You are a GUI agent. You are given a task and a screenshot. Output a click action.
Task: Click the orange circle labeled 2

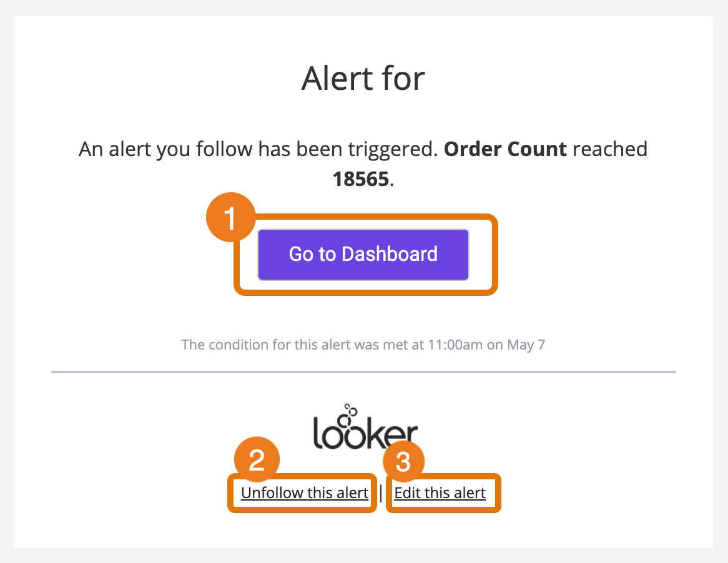click(255, 459)
